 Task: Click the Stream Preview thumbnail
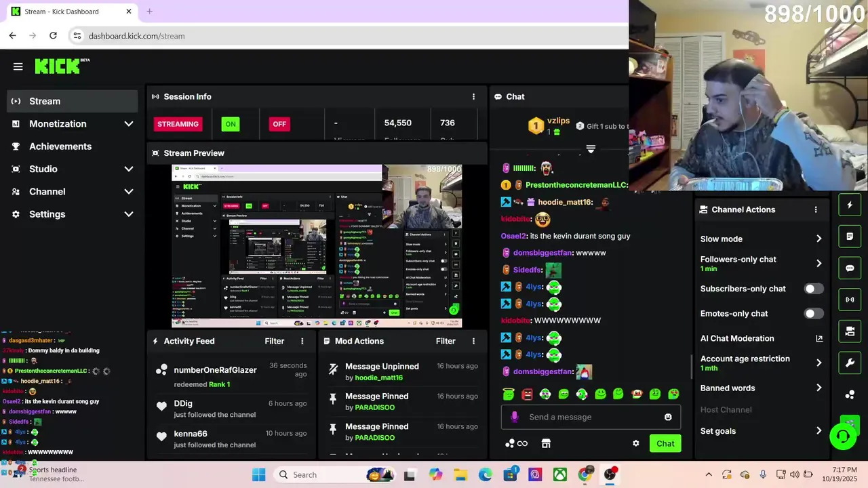click(317, 246)
